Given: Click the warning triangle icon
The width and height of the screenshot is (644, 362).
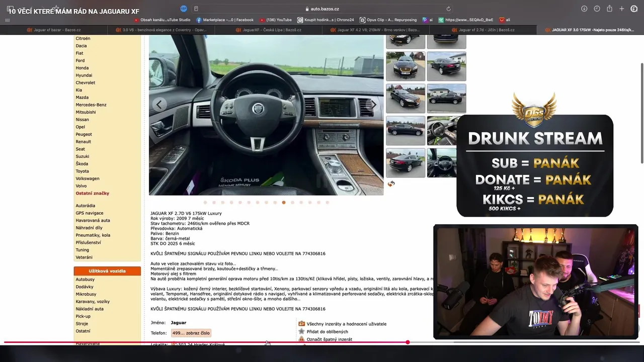Looking at the screenshot, I should (x=302, y=339).
